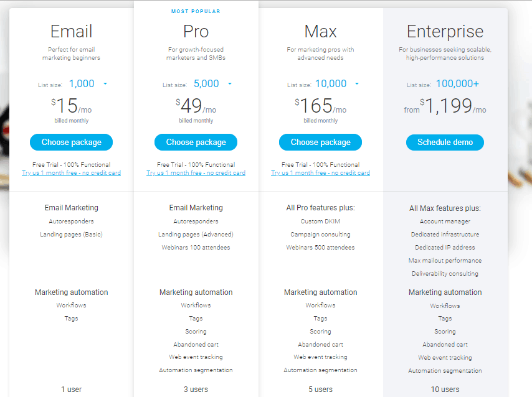Click the 100,000+ Enterprise list size
Image resolution: width=532 pixels, height=397 pixels.
coord(457,84)
